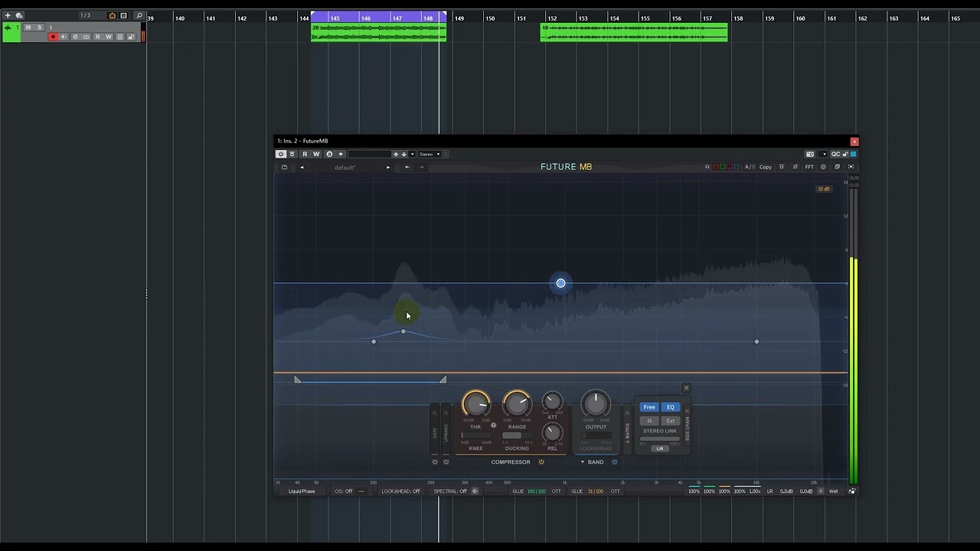Open the FutureMB settings gear
Screen dimensions: 980x551
[x=823, y=167]
